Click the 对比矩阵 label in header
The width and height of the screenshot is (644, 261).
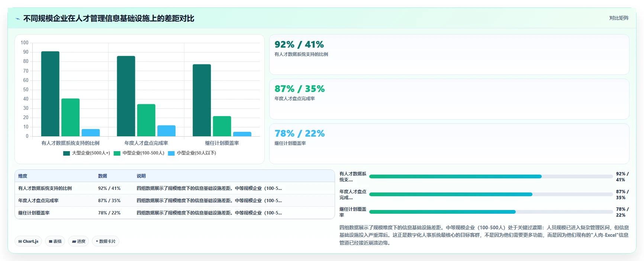pyautogui.click(x=619, y=18)
